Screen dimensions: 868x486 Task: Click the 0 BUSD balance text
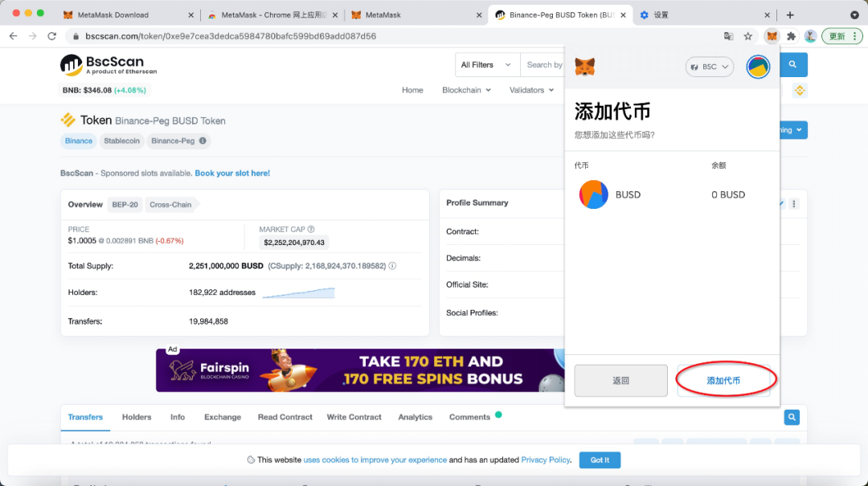click(x=728, y=195)
